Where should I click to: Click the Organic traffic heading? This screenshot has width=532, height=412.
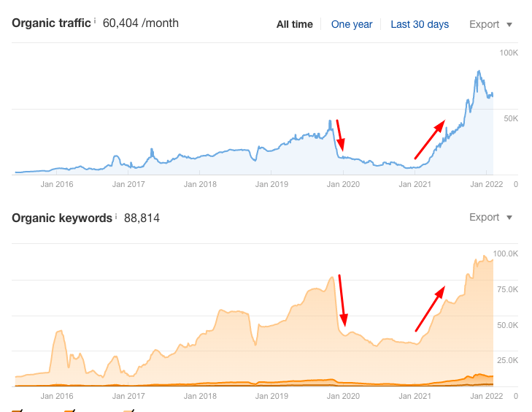tap(51, 23)
